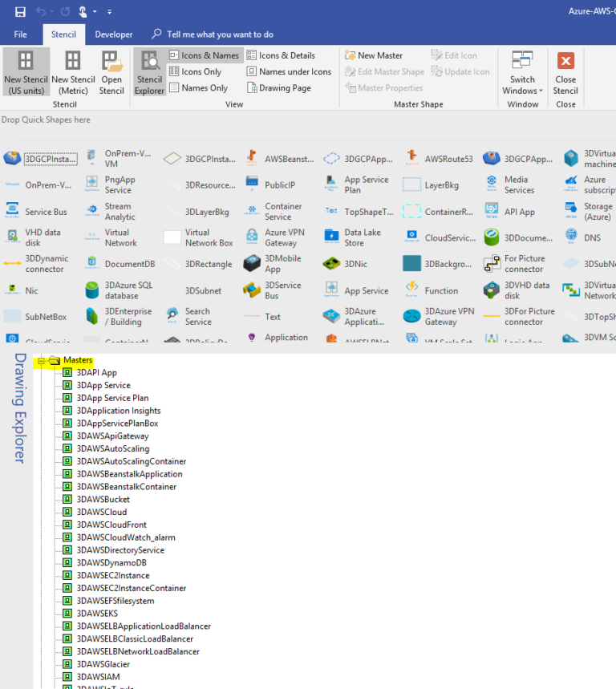The width and height of the screenshot is (616, 689).
Task: Select the 3DEnterprise / Building master shape
Action: pos(118,316)
